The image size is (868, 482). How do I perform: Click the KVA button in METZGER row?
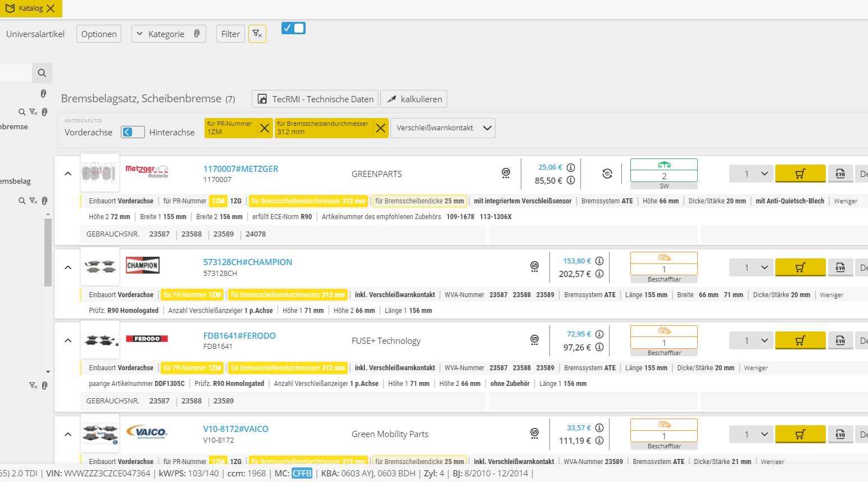[840, 174]
